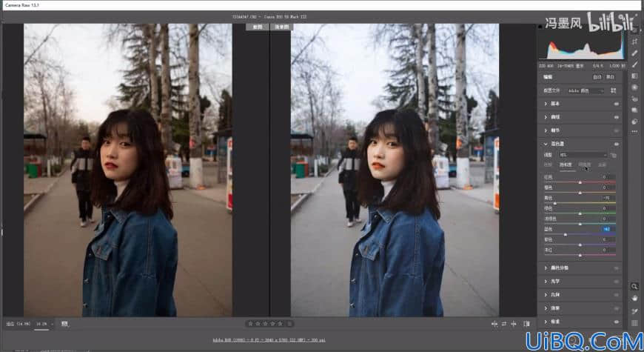Switch to the 色相 tab

click(548, 165)
